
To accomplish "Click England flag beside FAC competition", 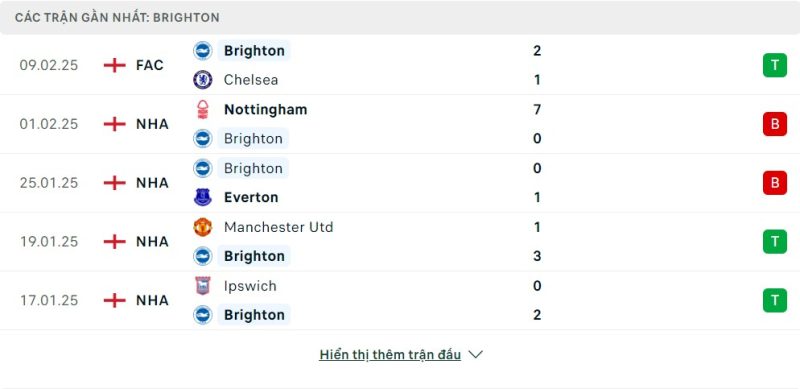I will (x=114, y=65).
